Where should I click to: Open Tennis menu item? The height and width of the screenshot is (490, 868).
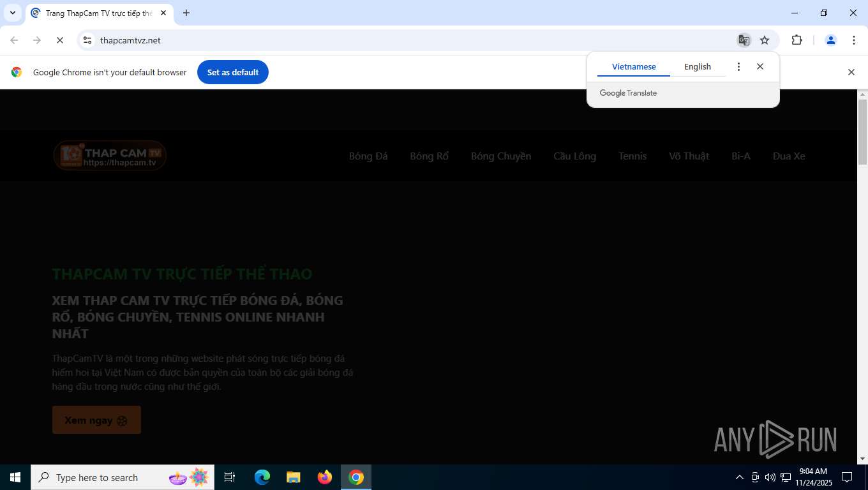[632, 156]
